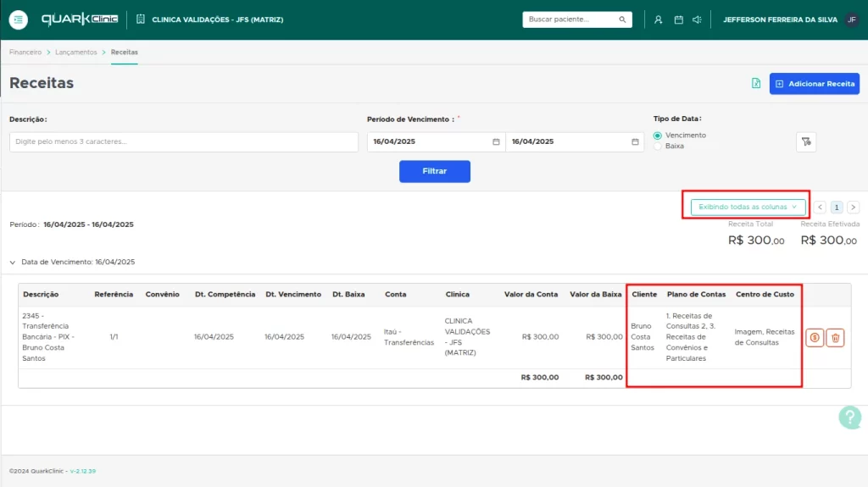Screen dimensions: 868x487
Task: Click user name Jefferson Ferreira da Silva
Action: (x=780, y=19)
